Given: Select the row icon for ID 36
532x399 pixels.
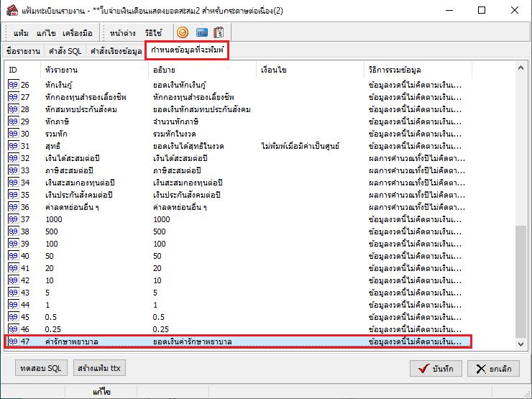Looking at the screenshot, I should point(13,206).
